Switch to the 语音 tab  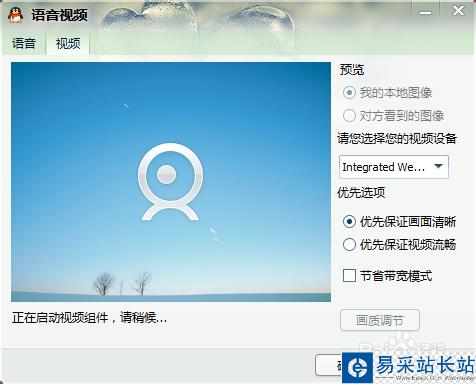(23, 43)
